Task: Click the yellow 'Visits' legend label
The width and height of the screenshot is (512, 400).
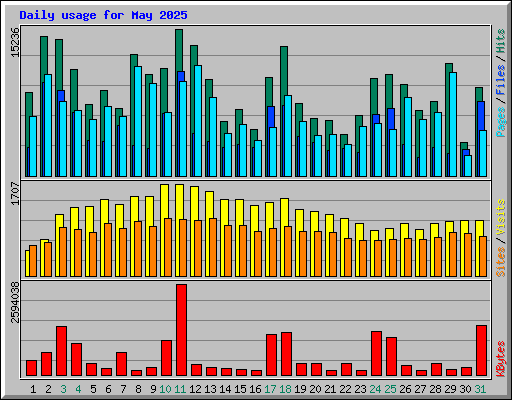Action: point(500,218)
